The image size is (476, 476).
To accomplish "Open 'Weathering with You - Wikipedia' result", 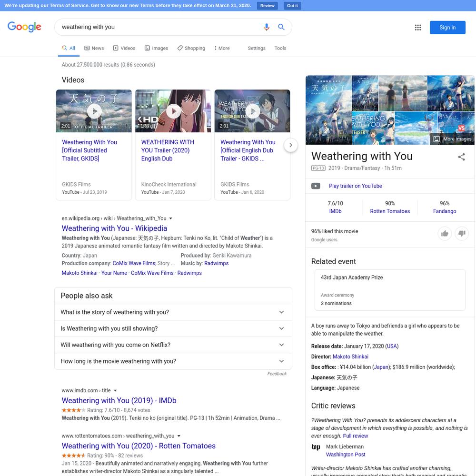I will (x=114, y=228).
